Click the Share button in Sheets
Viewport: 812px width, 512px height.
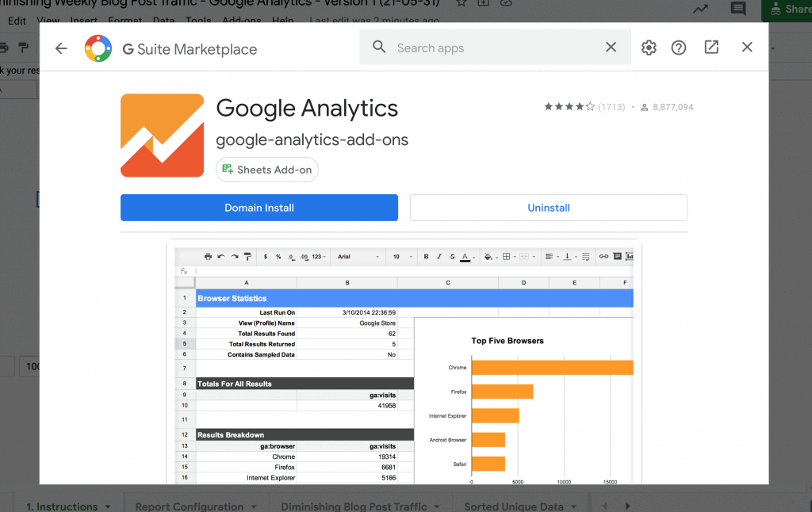pos(787,10)
